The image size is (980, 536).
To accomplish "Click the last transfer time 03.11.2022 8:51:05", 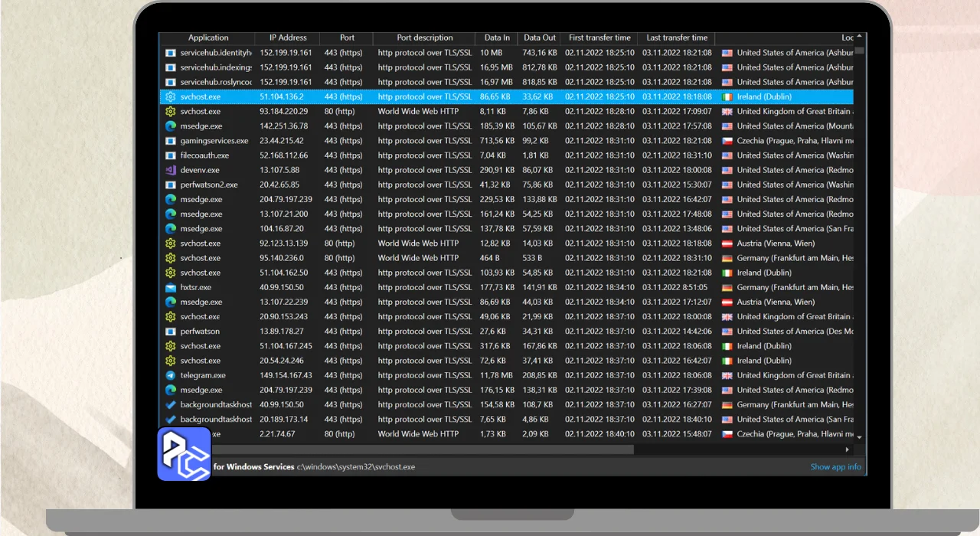I will point(675,287).
